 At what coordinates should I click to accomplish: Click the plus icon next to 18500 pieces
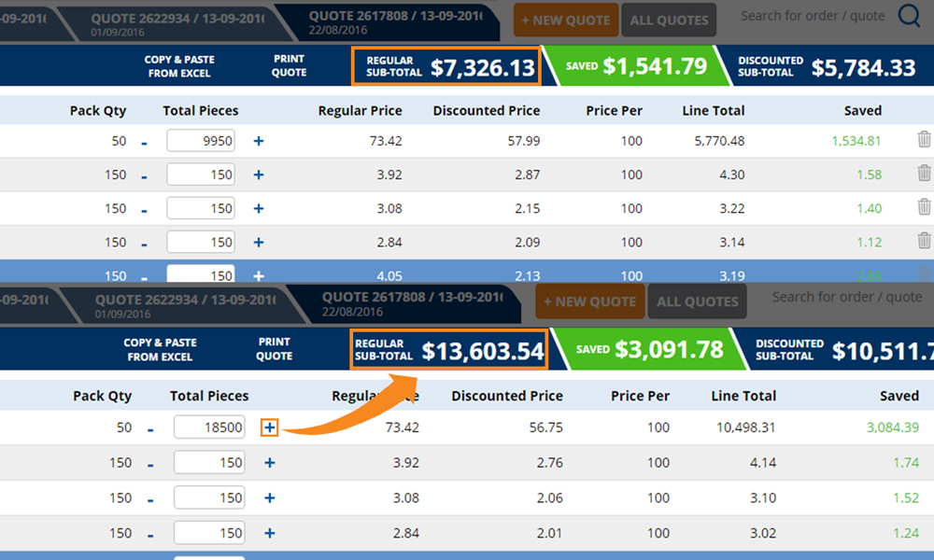pos(270,427)
